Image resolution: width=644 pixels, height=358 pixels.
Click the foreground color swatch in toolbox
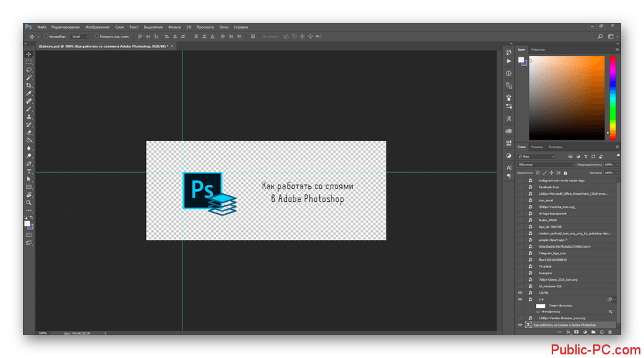point(27,223)
